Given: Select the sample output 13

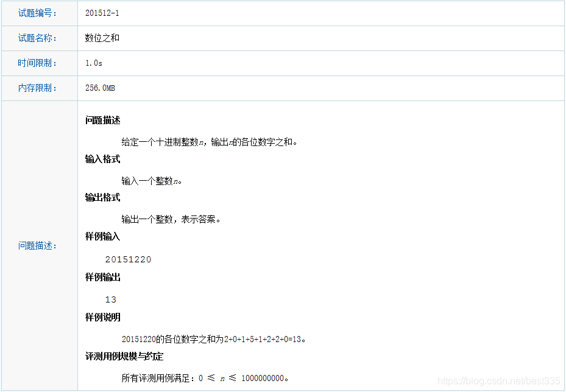Looking at the screenshot, I should click(111, 300).
